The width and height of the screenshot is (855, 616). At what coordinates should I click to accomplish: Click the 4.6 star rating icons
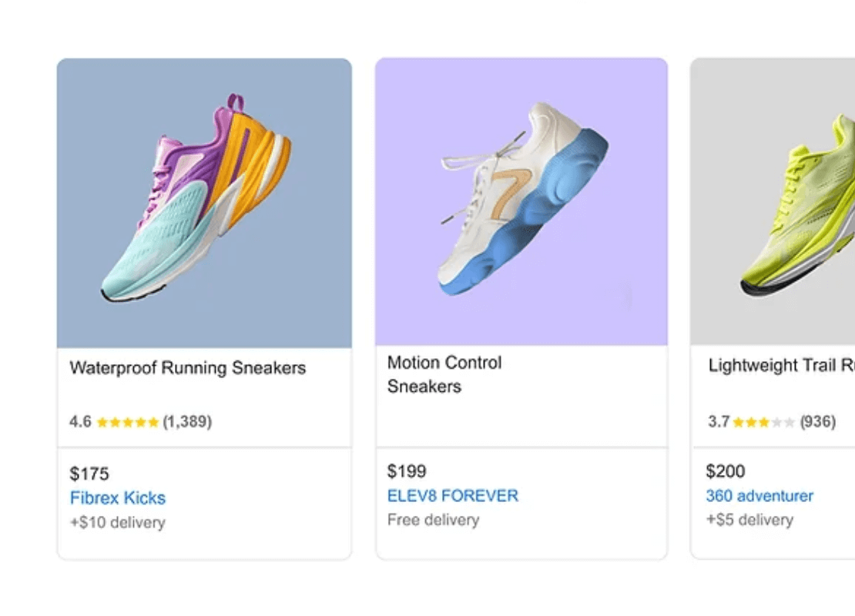128,422
